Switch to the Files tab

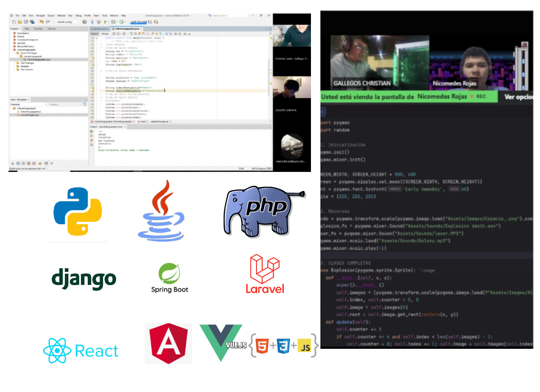tap(27, 29)
